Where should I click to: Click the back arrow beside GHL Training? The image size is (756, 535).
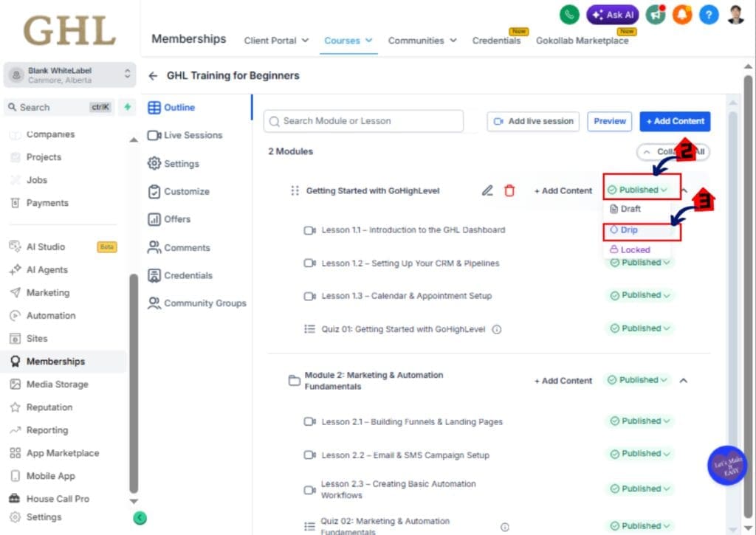pyautogui.click(x=154, y=76)
